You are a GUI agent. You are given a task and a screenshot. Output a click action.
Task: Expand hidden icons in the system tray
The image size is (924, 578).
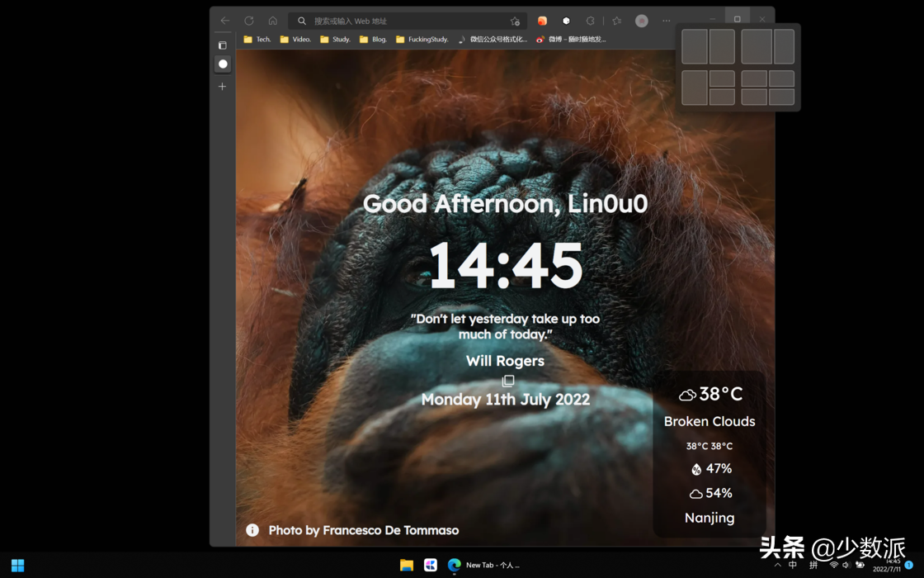(x=776, y=565)
